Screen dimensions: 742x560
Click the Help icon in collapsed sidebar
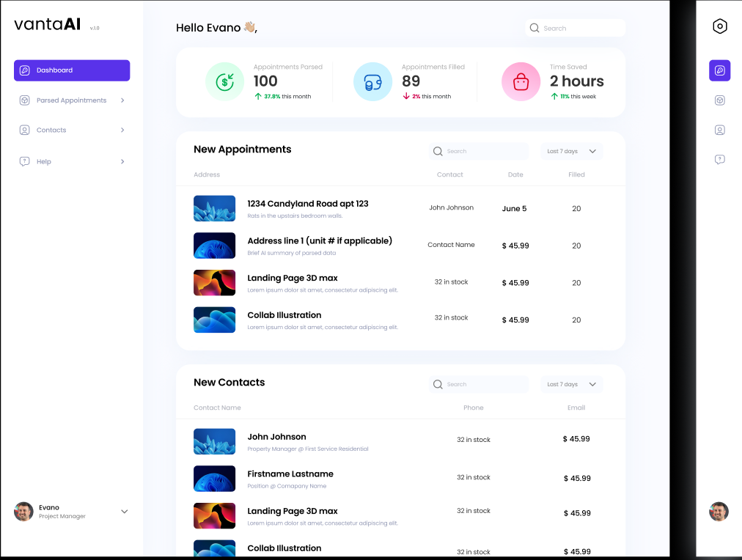(x=719, y=159)
